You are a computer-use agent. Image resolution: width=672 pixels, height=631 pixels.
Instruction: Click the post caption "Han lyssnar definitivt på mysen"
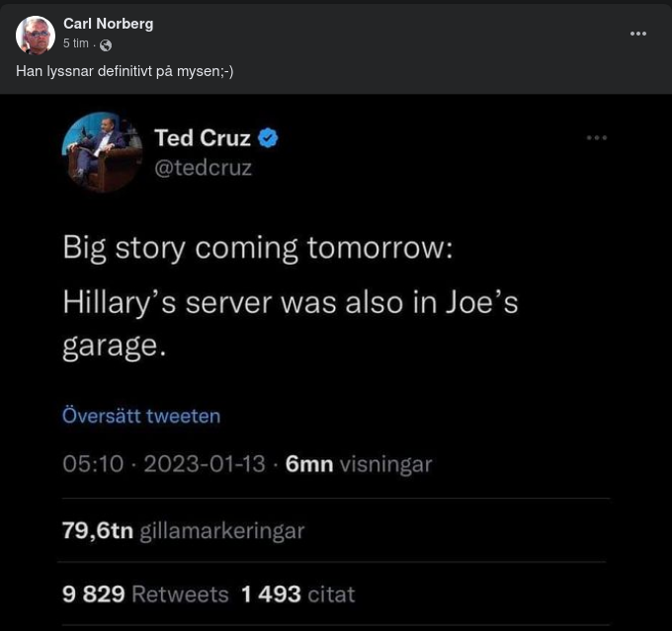125,71
